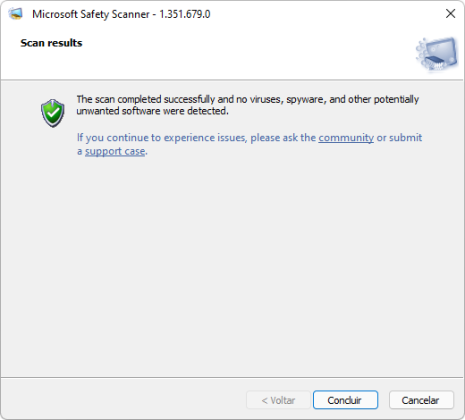The image size is (465, 420).
Task: Click the 'or submit' text after community
Action: tap(399, 138)
